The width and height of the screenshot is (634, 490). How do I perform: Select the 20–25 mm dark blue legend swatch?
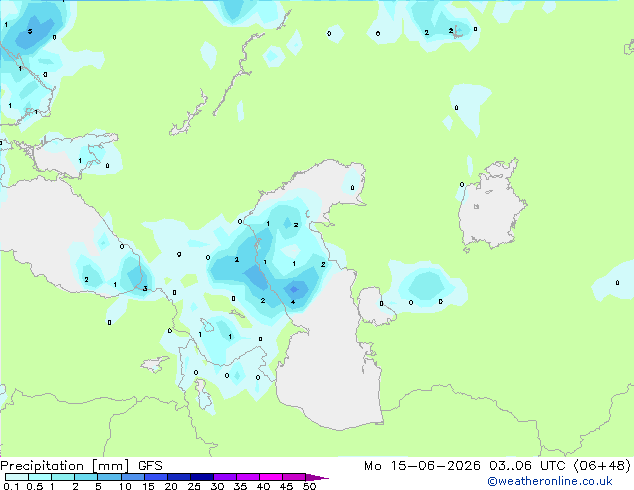click(178, 477)
